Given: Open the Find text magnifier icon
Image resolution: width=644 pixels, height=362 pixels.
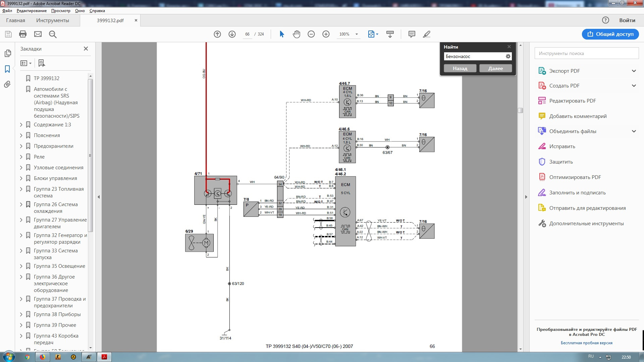Looking at the screenshot, I should click(x=53, y=34).
